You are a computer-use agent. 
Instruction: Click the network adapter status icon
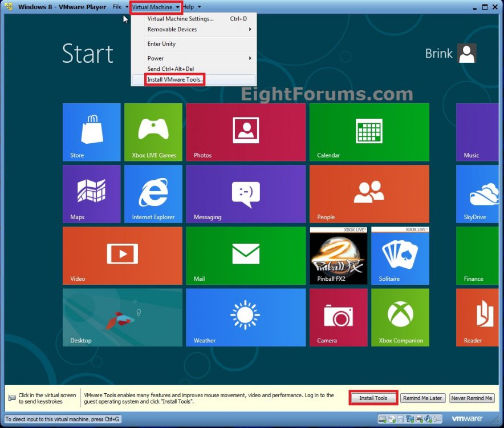click(410, 419)
